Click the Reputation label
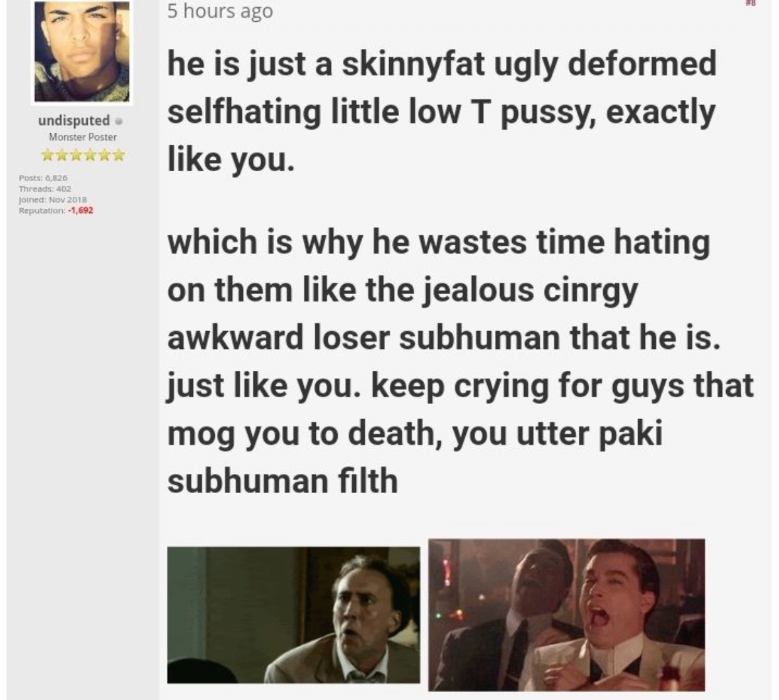This screenshot has width=779, height=700. coord(42,210)
